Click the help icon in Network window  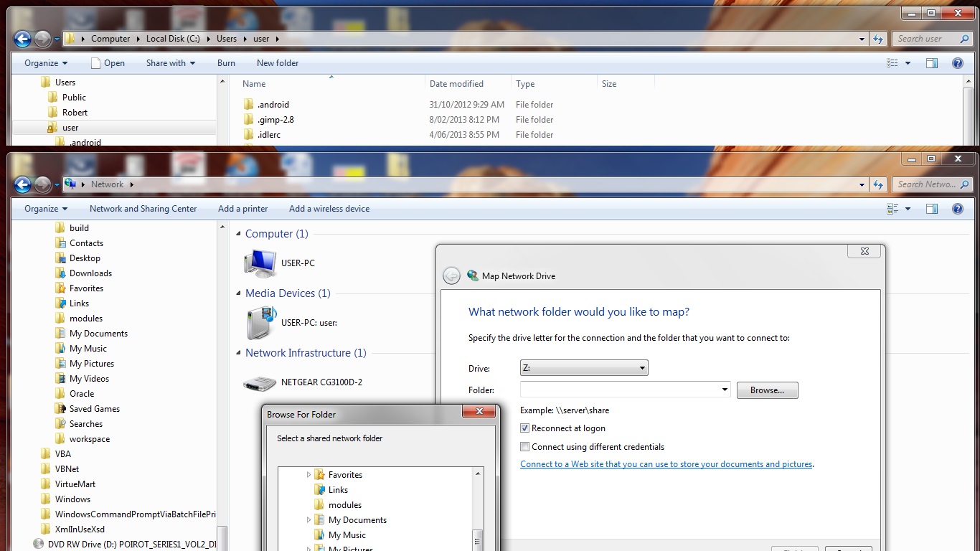(957, 209)
